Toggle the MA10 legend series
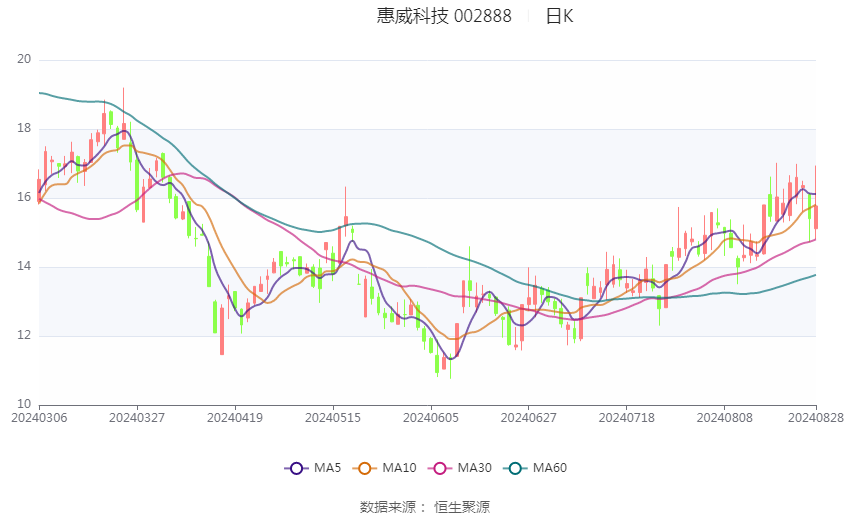850x517 pixels. (x=384, y=468)
